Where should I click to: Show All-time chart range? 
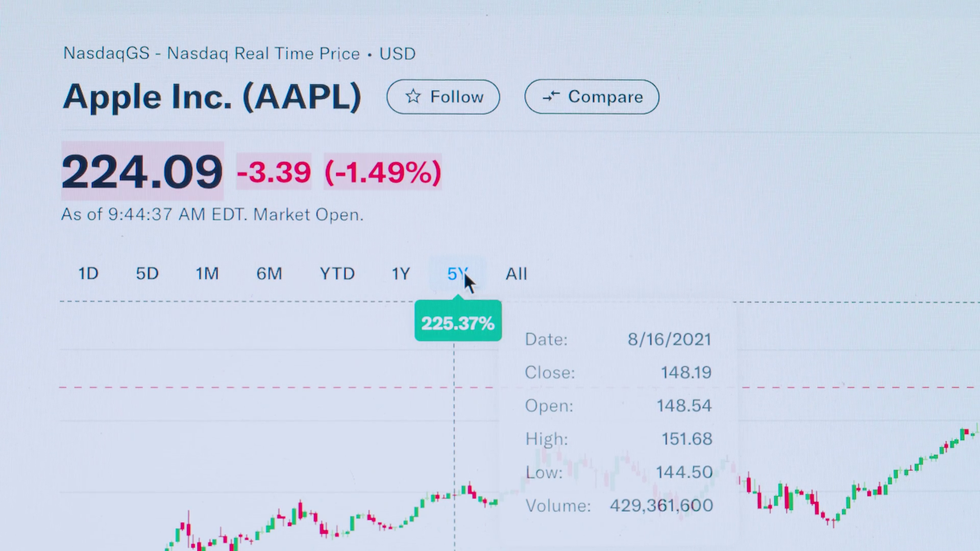516,274
